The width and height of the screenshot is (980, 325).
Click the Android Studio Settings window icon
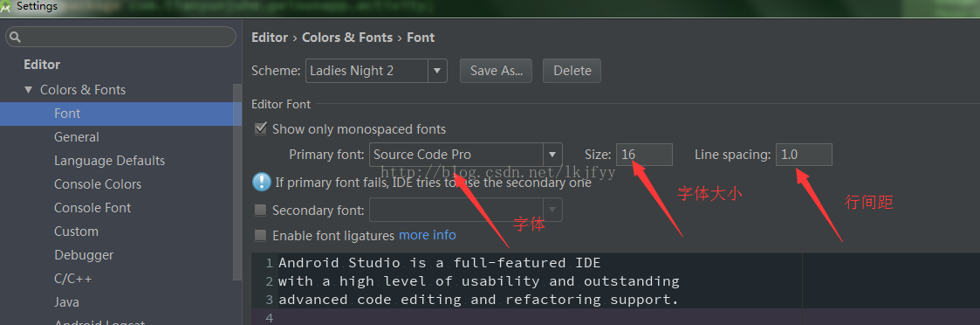(5, 7)
